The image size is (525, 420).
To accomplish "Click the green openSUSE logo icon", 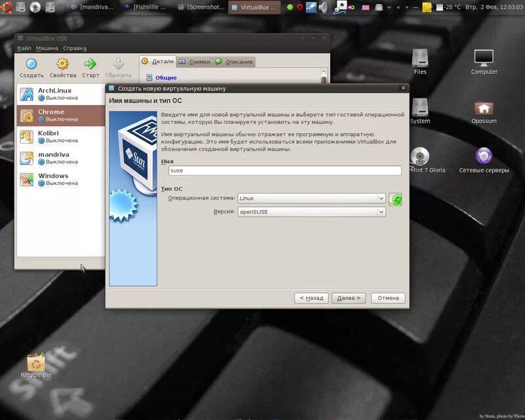I will 395,199.
